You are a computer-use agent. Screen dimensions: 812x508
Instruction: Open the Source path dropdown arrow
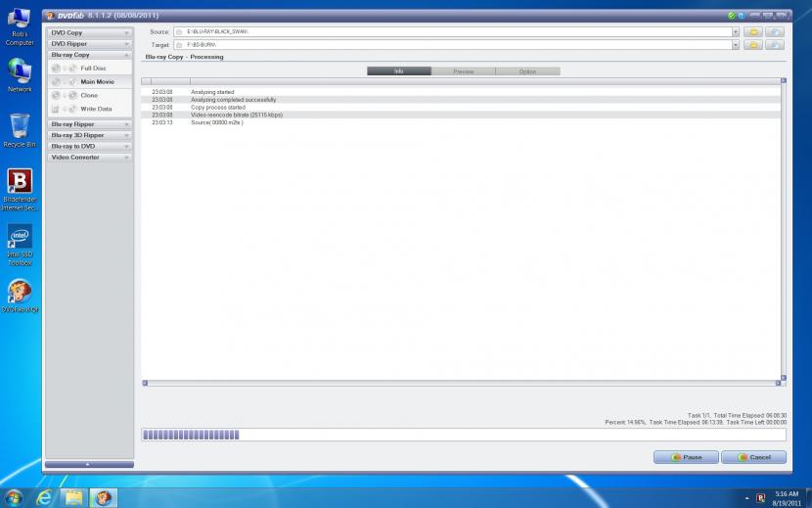pos(736,31)
